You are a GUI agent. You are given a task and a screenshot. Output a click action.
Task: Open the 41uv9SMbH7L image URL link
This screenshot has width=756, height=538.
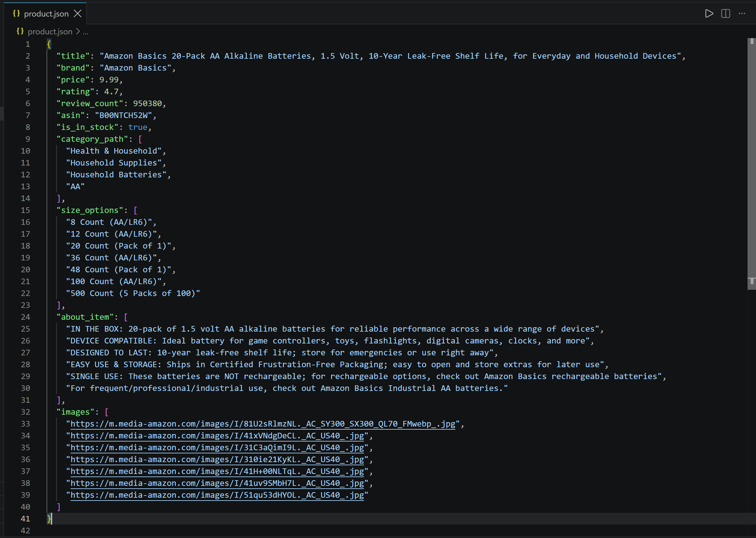pos(217,483)
